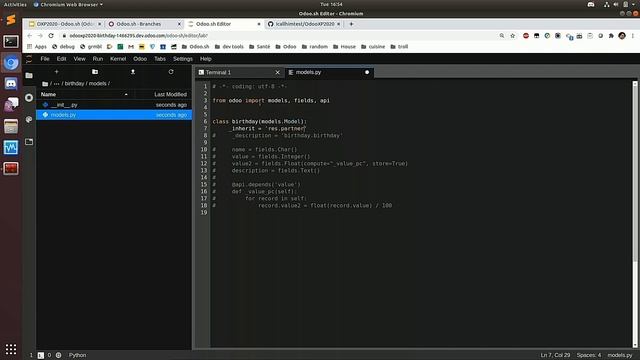Open the open tabs sidebar tab
The height and width of the screenshot is (360, 640).
point(29,142)
